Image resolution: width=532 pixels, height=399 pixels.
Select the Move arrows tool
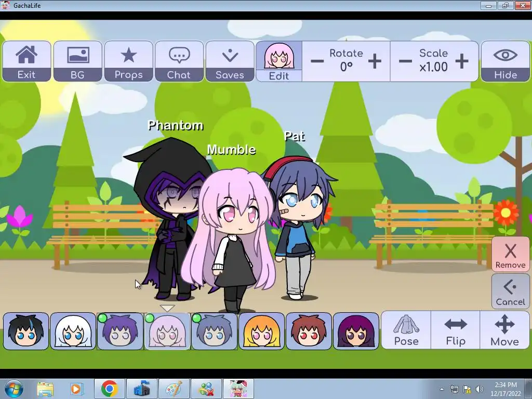point(504,330)
